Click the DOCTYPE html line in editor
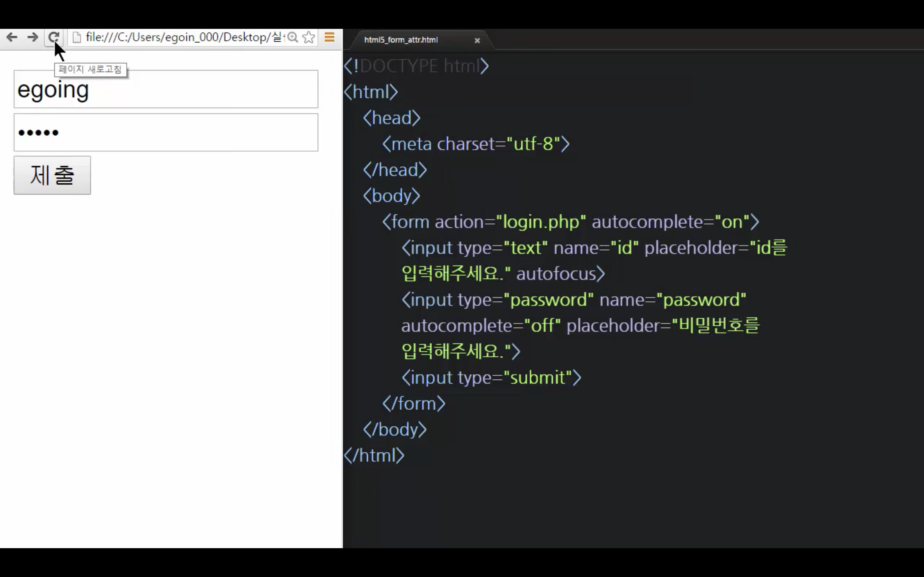 pos(416,66)
